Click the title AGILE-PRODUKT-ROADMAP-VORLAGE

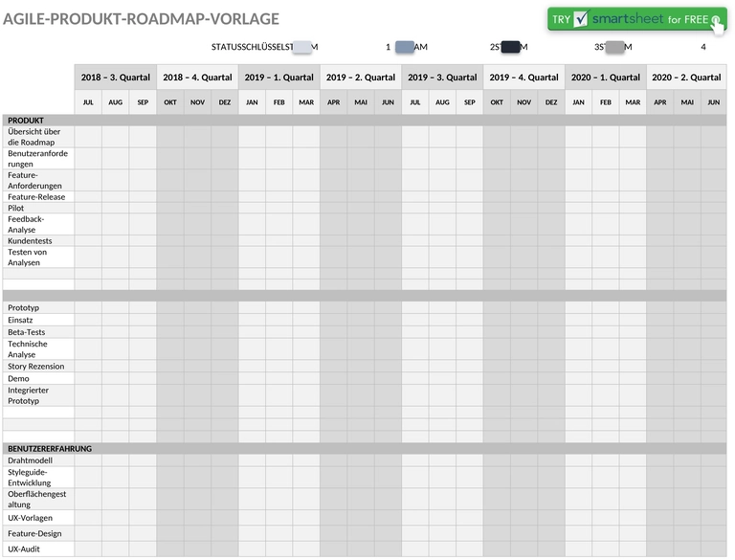click(x=141, y=19)
